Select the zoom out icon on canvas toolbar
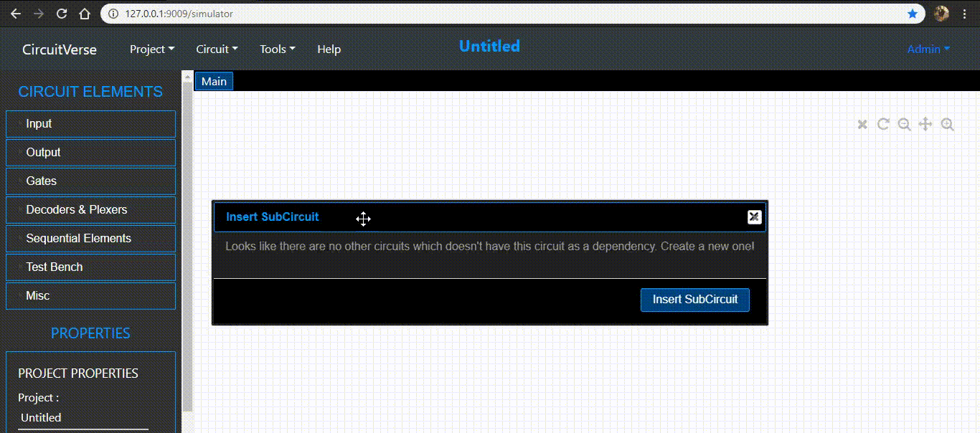This screenshot has height=433, width=980. coord(905,124)
